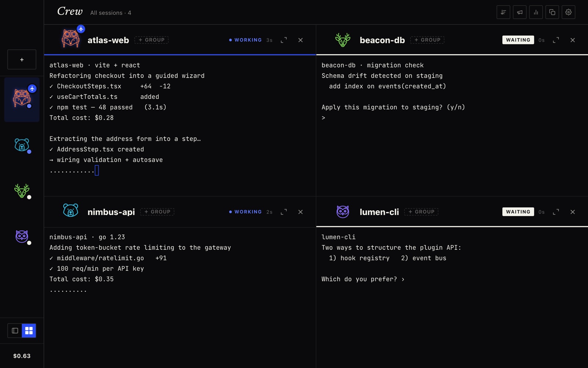Click 'add index on events(created_at)' line
588x368 pixels.
coord(387,86)
